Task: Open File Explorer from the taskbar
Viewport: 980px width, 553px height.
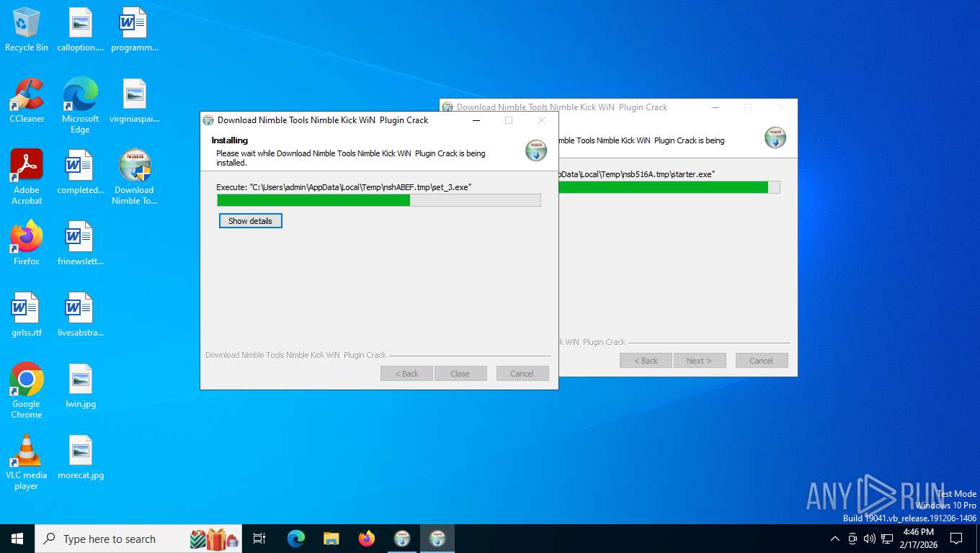Action: click(331, 539)
